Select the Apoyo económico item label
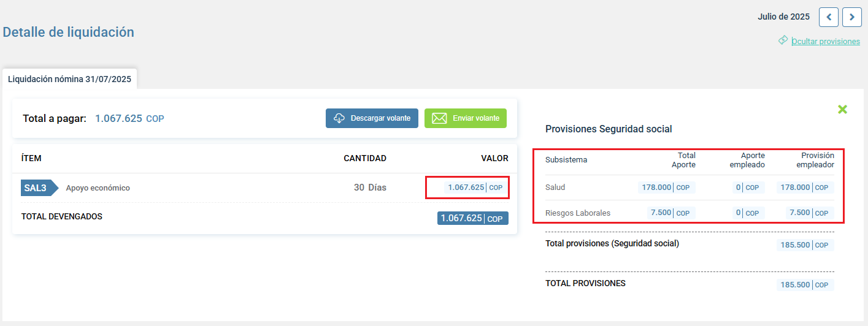 (x=98, y=188)
